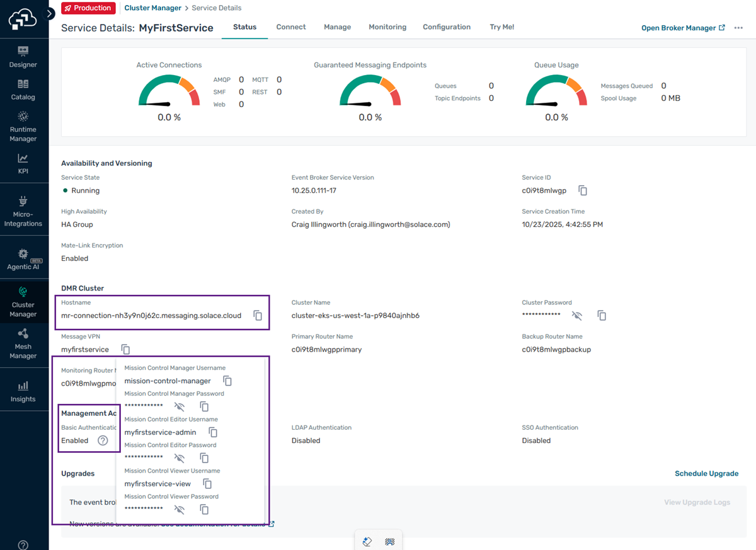Click the Open Broker Manager link
The image size is (756, 550).
coord(682,28)
